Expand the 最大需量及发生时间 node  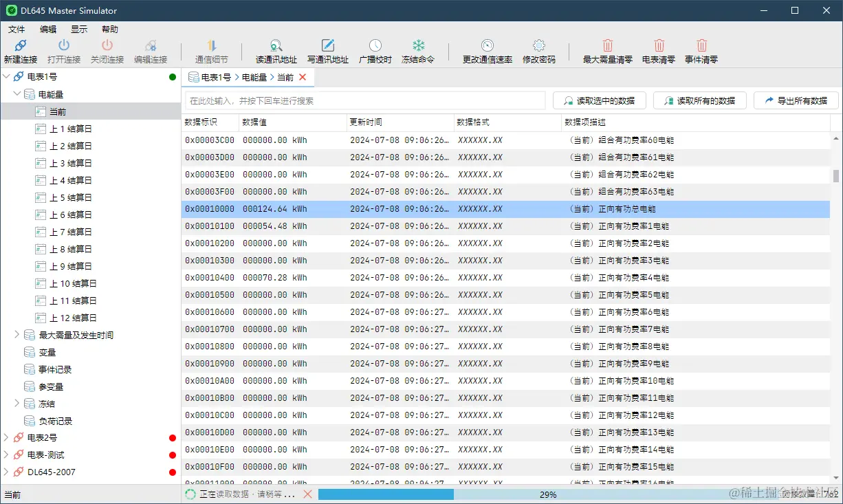coord(17,335)
